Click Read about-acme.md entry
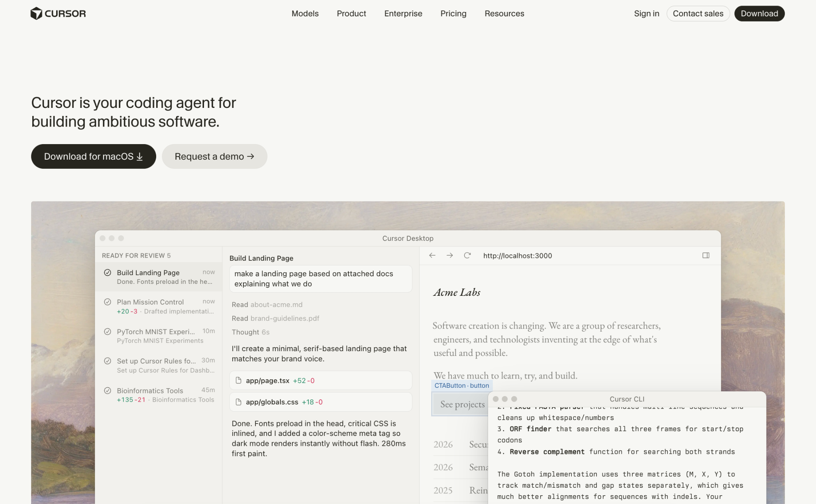 [x=267, y=305]
